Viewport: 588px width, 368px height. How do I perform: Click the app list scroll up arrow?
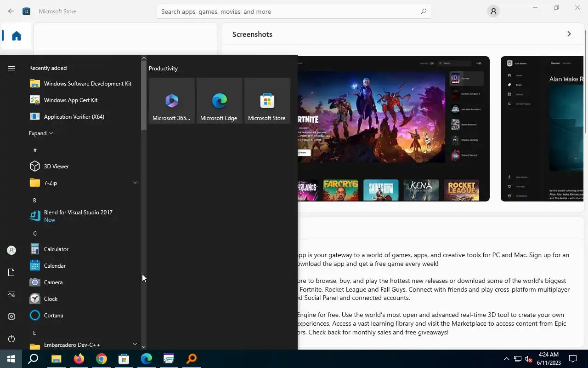pyautogui.click(x=144, y=58)
